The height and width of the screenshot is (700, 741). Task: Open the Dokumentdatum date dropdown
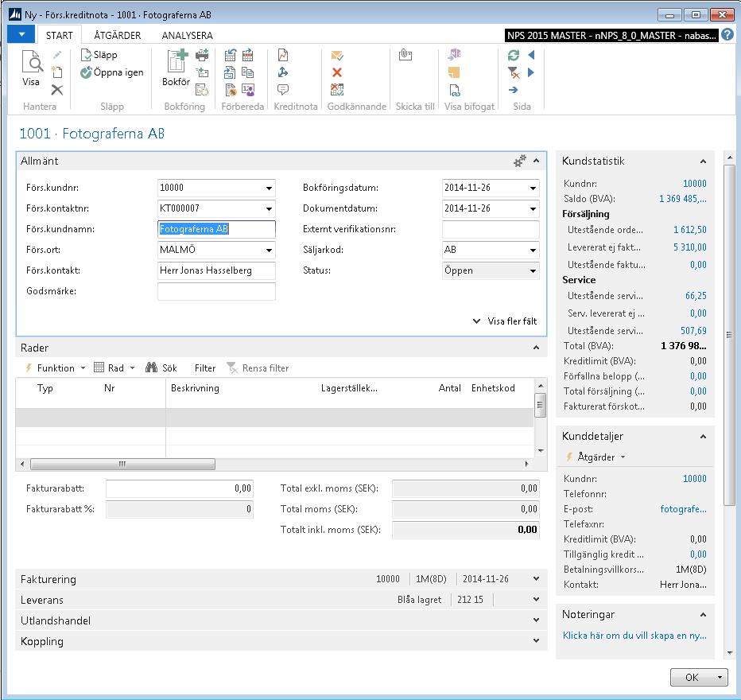(533, 208)
